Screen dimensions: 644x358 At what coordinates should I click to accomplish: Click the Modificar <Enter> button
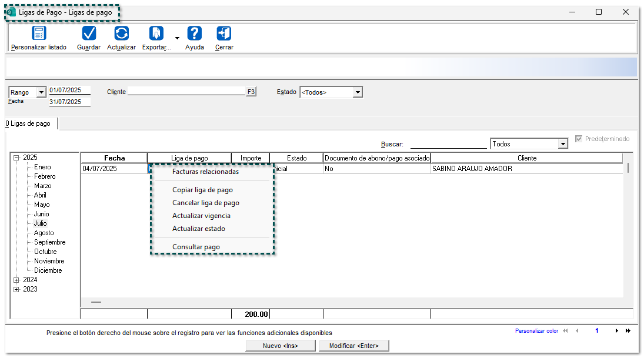[x=353, y=346]
